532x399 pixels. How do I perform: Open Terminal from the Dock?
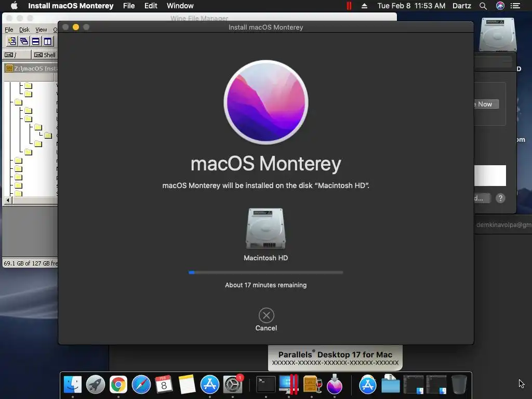pos(265,384)
